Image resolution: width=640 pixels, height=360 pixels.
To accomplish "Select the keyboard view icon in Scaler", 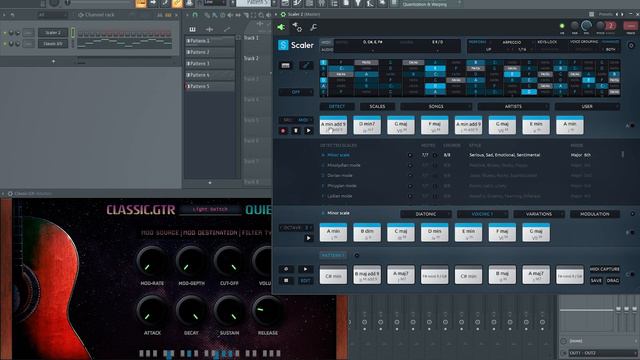I will 285,65.
